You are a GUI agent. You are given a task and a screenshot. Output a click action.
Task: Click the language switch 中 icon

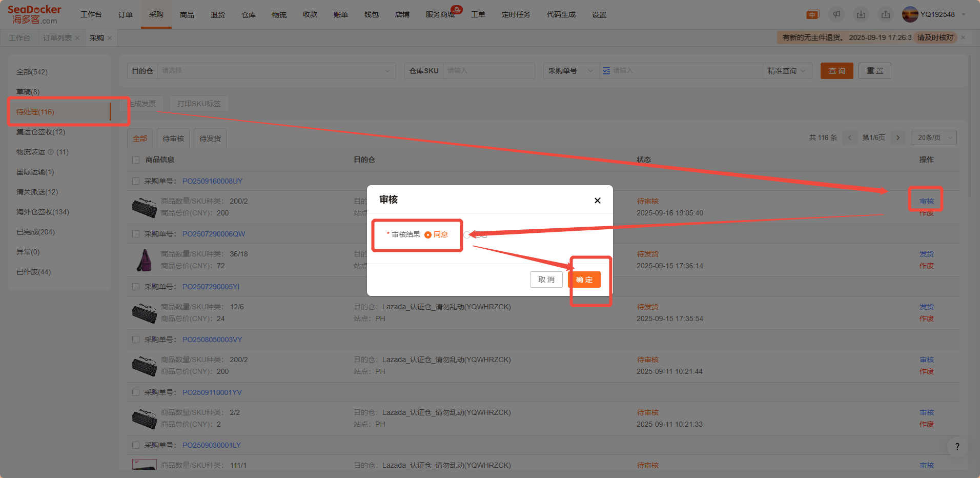click(x=812, y=15)
